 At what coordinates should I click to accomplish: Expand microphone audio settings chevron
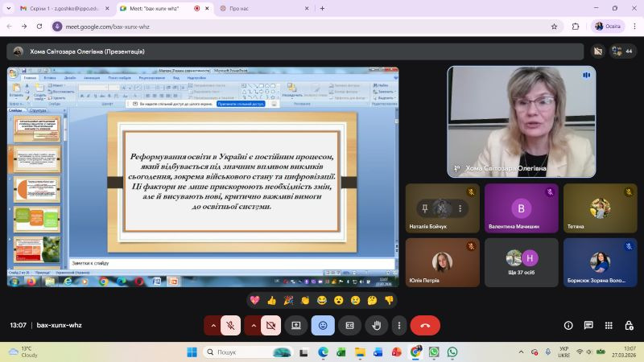click(213, 326)
